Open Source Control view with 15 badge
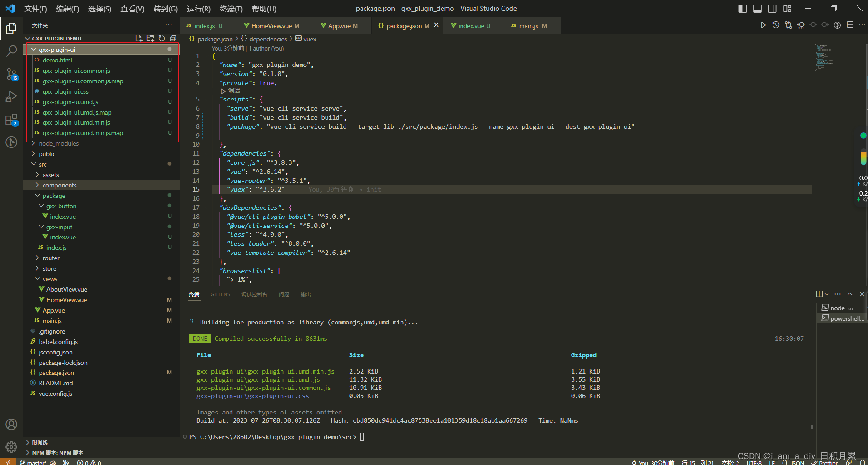The width and height of the screenshot is (868, 465). tap(11, 74)
